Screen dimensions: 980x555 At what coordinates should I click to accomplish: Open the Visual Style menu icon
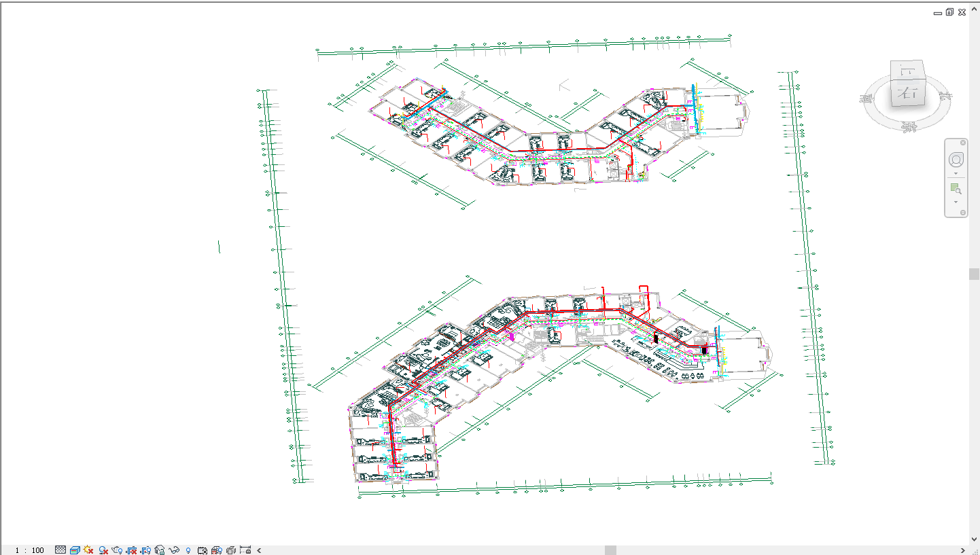75,550
